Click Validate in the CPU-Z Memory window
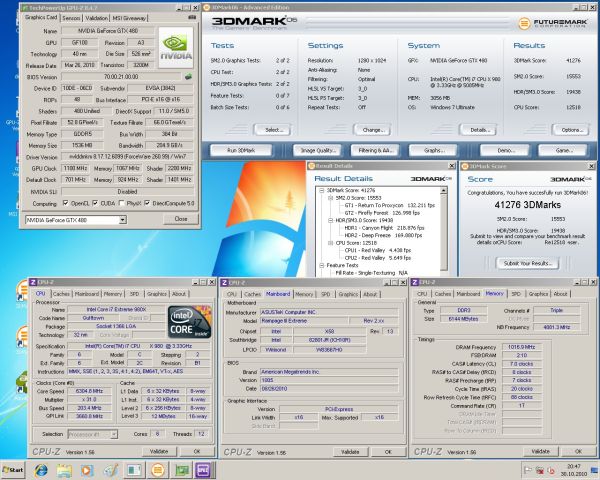This screenshot has width=600, height=480. click(540, 452)
